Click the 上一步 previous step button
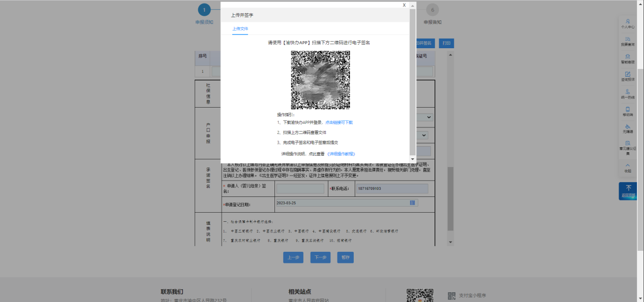This screenshot has height=302, width=644. click(x=293, y=257)
